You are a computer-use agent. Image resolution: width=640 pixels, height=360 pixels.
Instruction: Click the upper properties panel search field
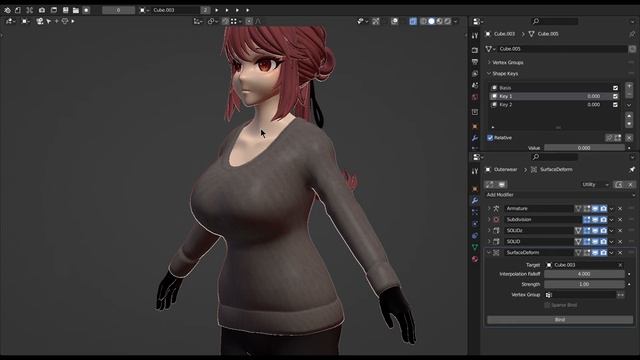(x=555, y=21)
